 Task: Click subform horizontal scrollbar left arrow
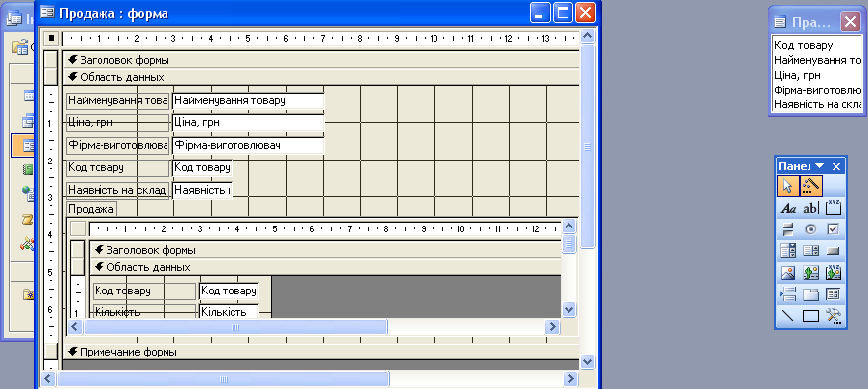pos(75,327)
